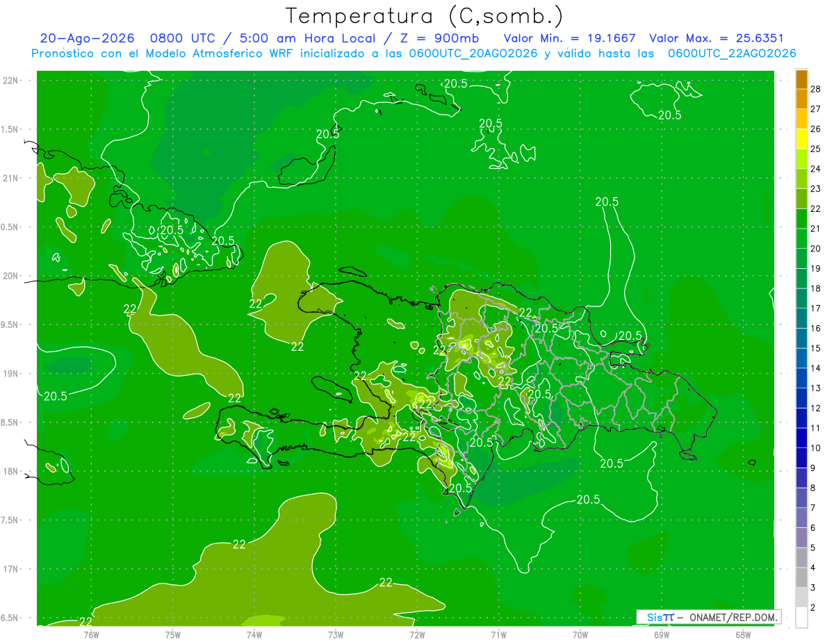Screen dimensions: 834x644
Task: Click the color scale label "23"
Action: (x=816, y=189)
